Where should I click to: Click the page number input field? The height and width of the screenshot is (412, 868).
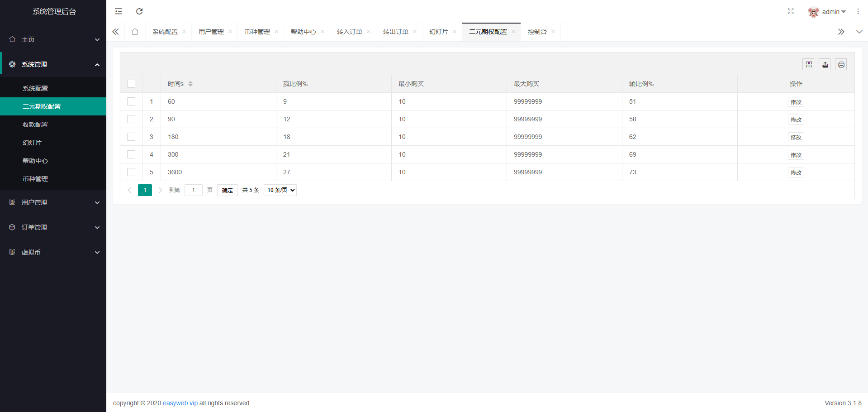click(x=194, y=190)
